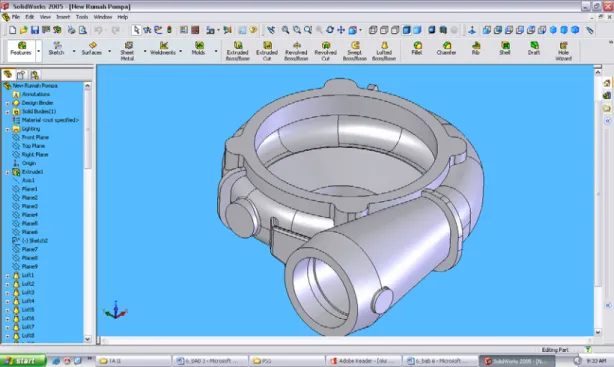Image resolution: width=614 pixels, height=367 pixels.
Task: Switch to Adobe Reader in the taskbar
Action: (364, 361)
